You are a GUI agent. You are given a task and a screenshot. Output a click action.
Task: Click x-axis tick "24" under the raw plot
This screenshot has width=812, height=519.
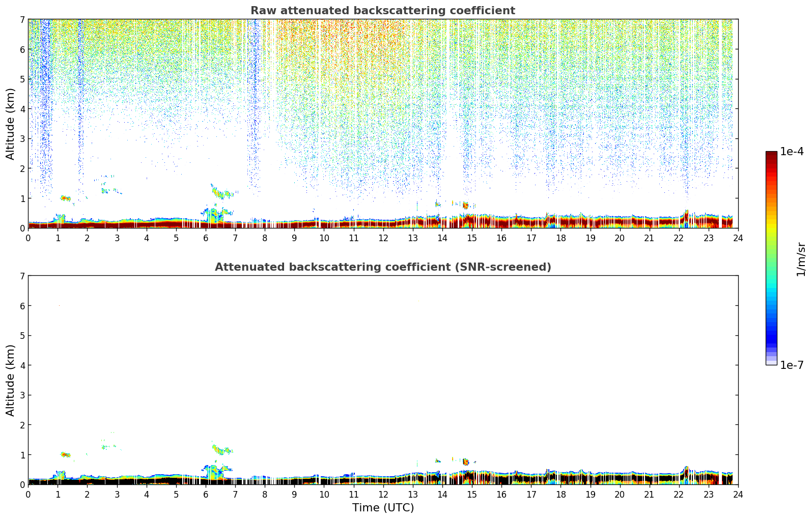pos(738,238)
